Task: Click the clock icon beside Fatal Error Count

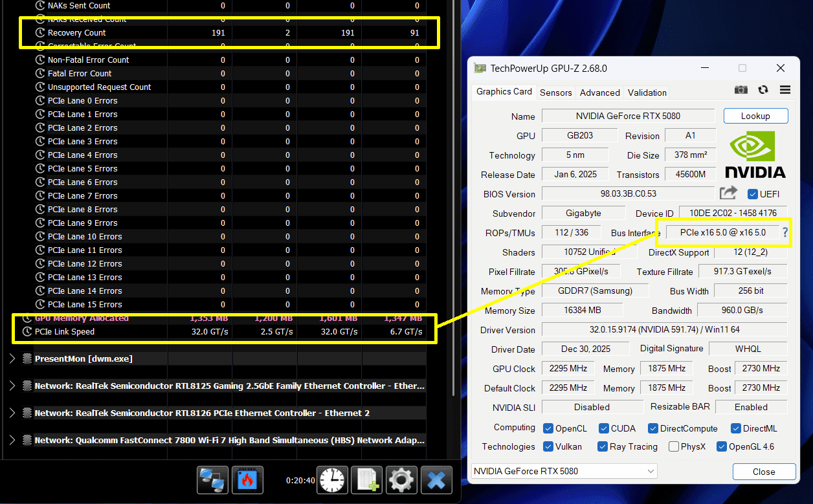Action: tap(41, 73)
